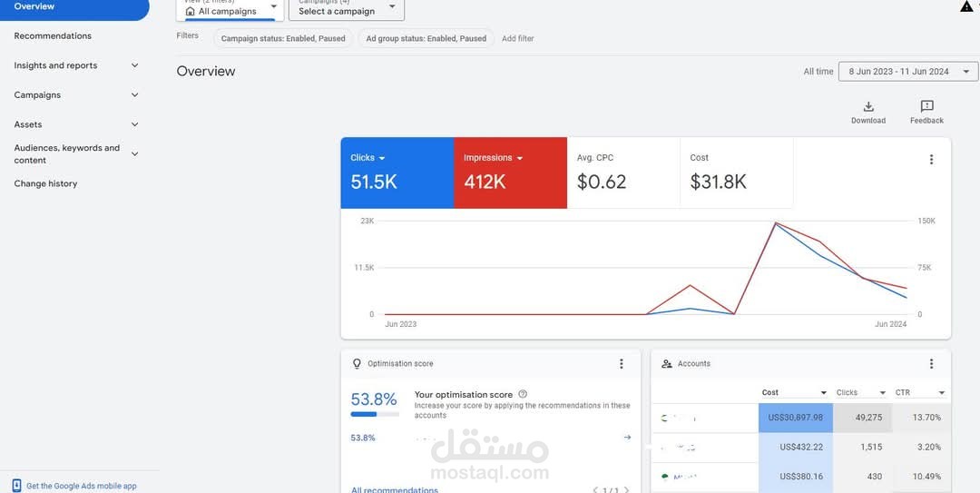The height and width of the screenshot is (493, 980).
Task: Open the Feedback icon
Action: point(926,106)
